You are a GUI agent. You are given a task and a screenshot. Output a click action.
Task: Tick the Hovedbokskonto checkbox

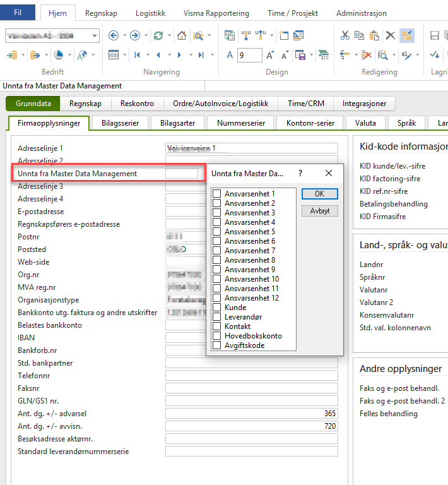point(217,336)
